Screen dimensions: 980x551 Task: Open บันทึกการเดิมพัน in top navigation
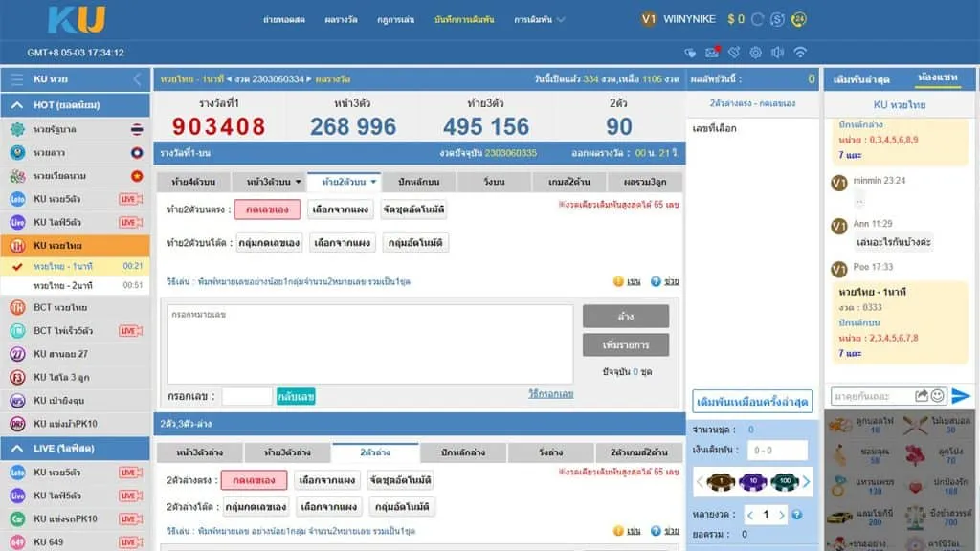pyautogui.click(x=464, y=20)
